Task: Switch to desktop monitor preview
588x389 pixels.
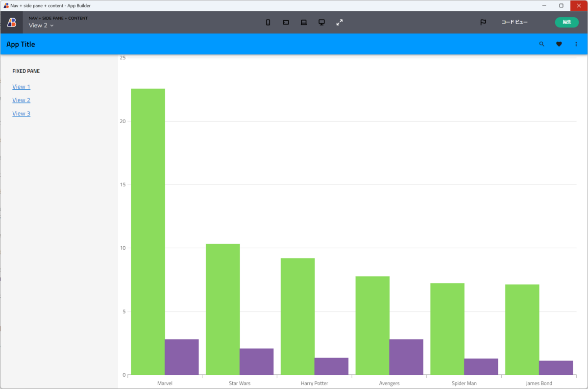Action: (x=321, y=22)
